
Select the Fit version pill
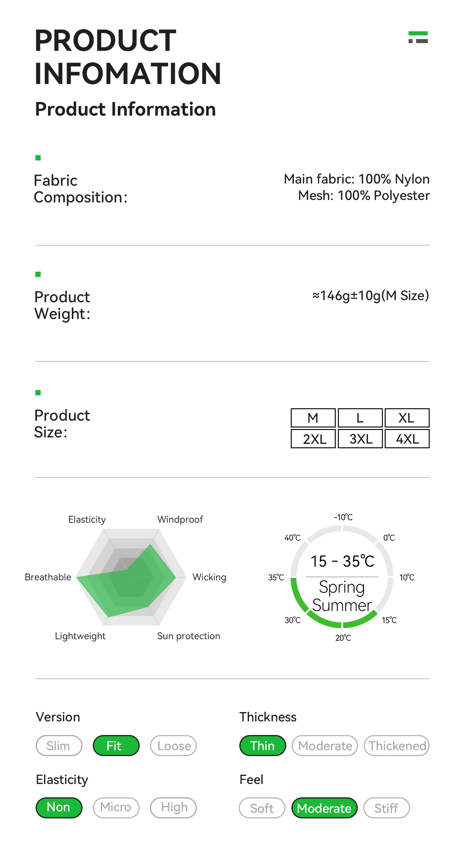[116, 746]
